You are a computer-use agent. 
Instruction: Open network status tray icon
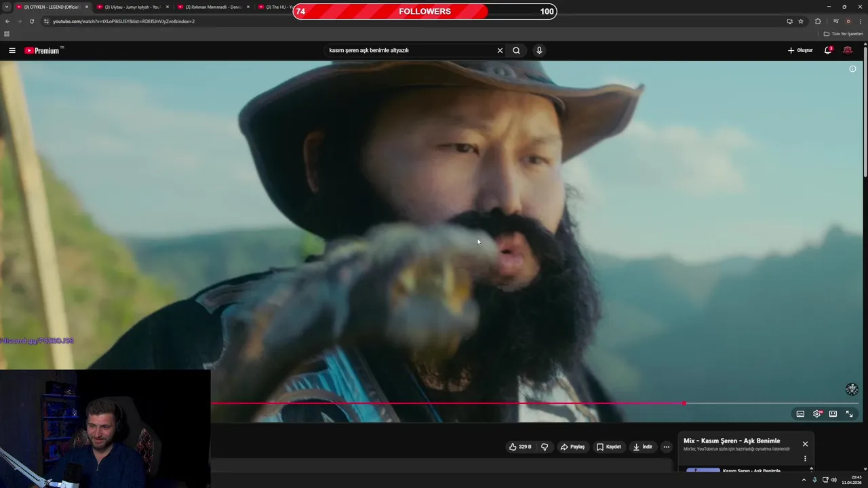(825, 480)
